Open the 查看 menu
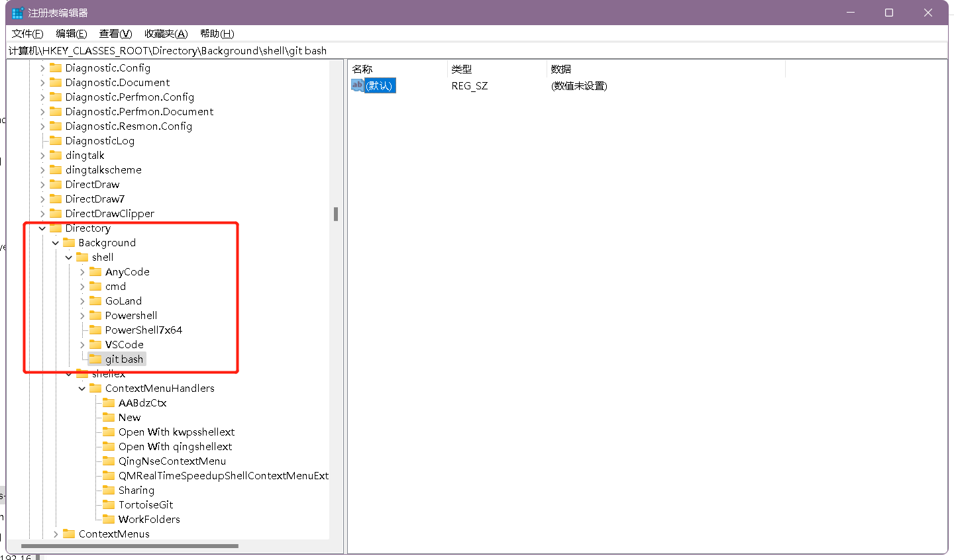The width and height of the screenshot is (954, 560). click(114, 33)
